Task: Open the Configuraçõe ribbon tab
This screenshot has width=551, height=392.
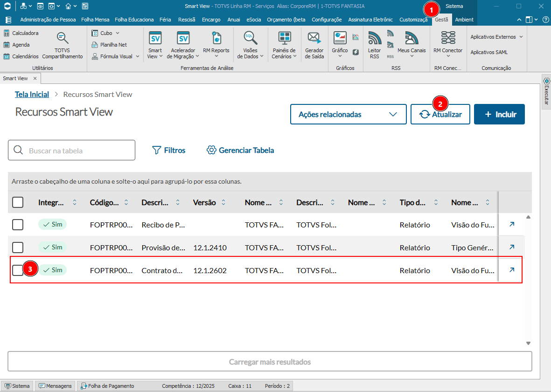Action: click(327, 20)
